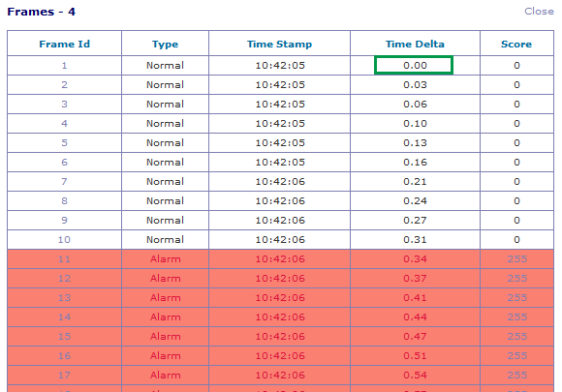Open alarm frame 12 link
The image size is (562, 392).
pos(64,278)
